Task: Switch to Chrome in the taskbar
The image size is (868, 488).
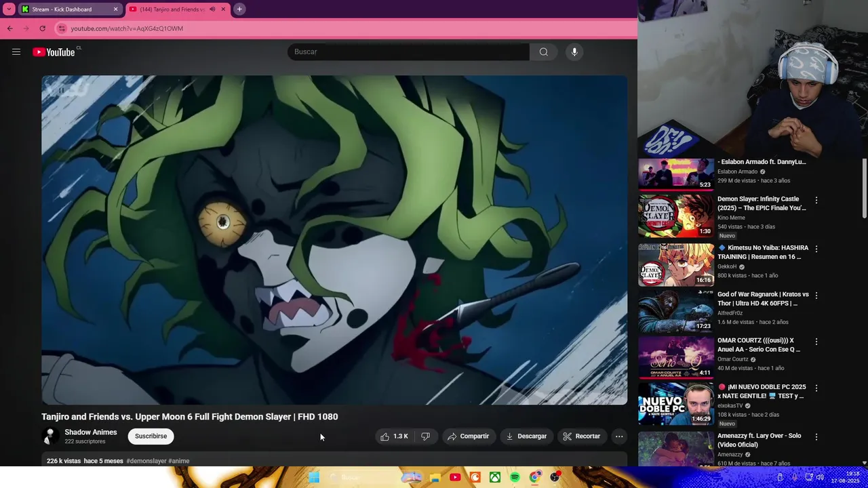Action: (x=535, y=477)
